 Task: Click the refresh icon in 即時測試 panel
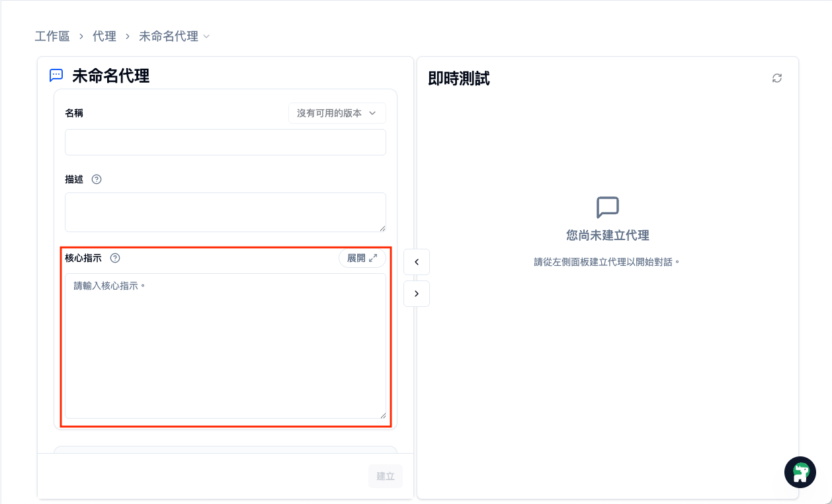tap(777, 78)
